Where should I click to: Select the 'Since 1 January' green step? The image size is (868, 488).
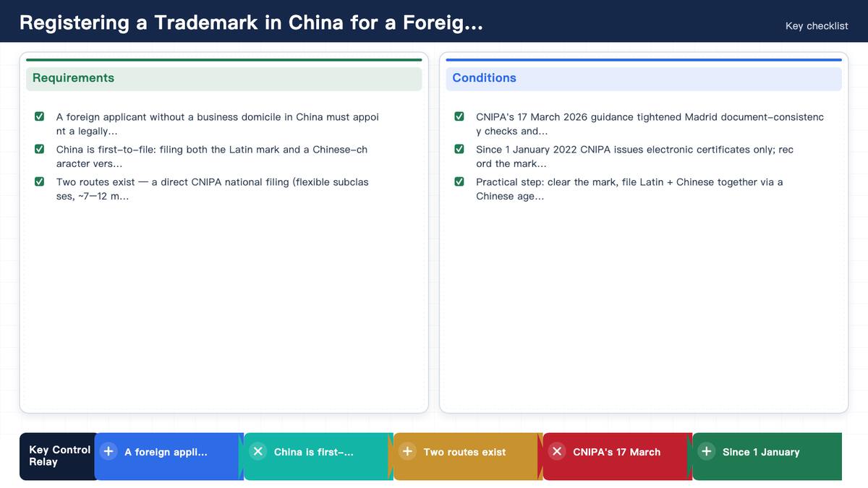click(x=767, y=457)
